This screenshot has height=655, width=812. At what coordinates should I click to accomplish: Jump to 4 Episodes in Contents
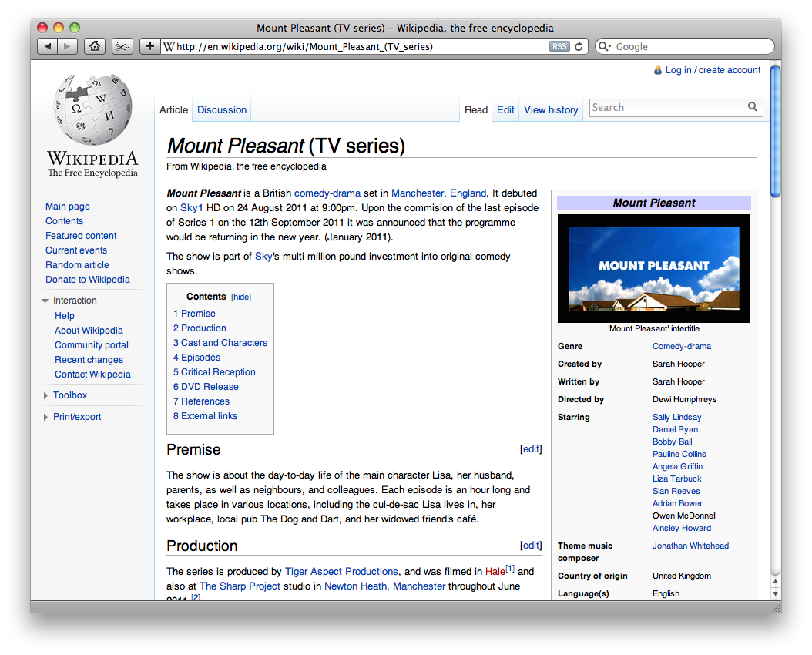coord(196,358)
